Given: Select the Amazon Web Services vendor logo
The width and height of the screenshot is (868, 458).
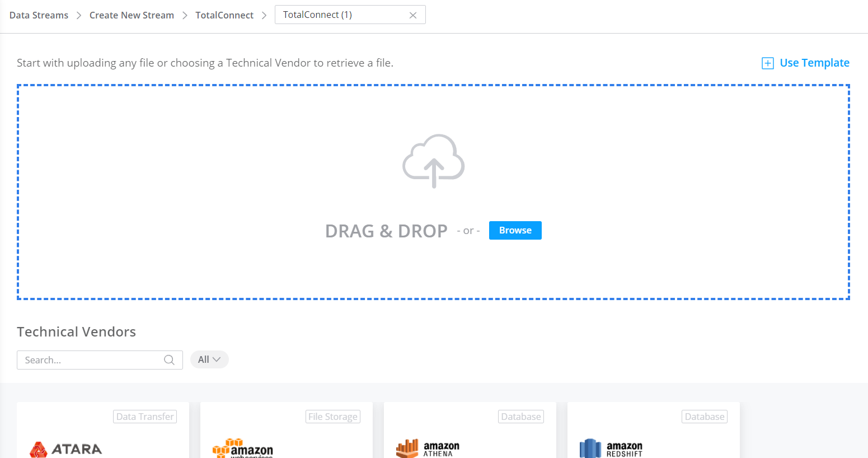Looking at the screenshot, I should 242,448.
